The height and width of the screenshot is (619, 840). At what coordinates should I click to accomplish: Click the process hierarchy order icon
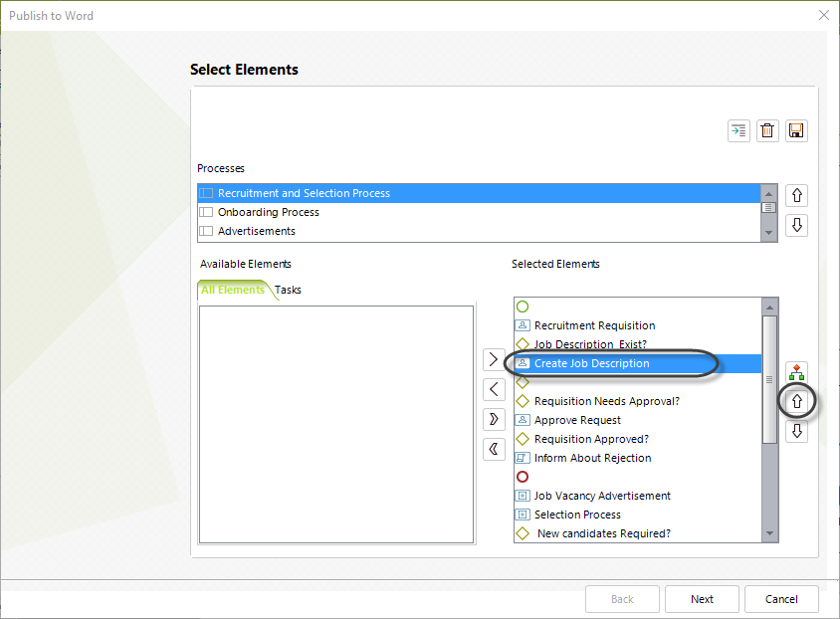796,371
